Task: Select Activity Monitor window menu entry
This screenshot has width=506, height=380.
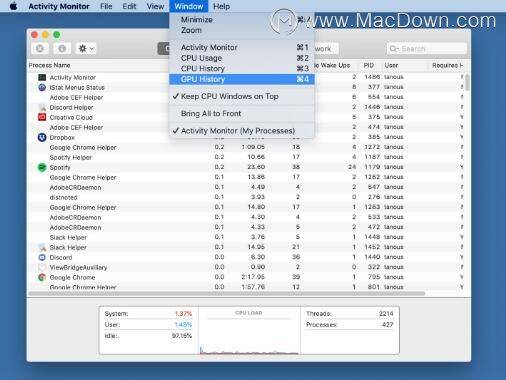Action: [x=242, y=47]
